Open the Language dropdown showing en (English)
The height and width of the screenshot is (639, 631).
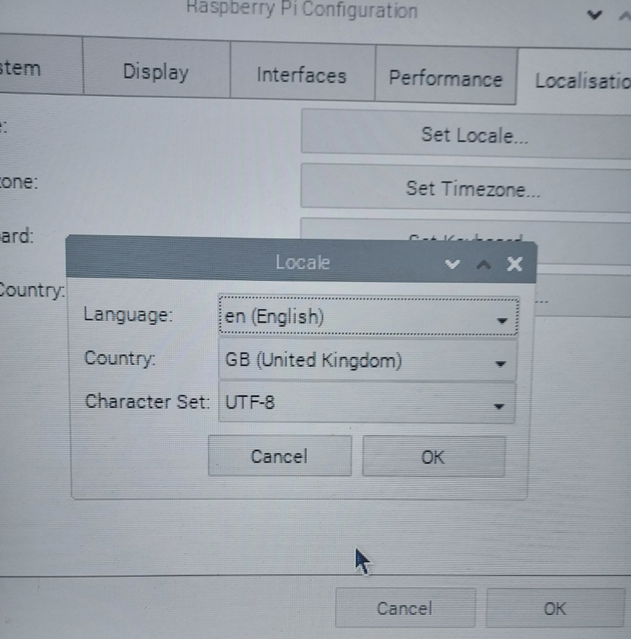pos(369,317)
